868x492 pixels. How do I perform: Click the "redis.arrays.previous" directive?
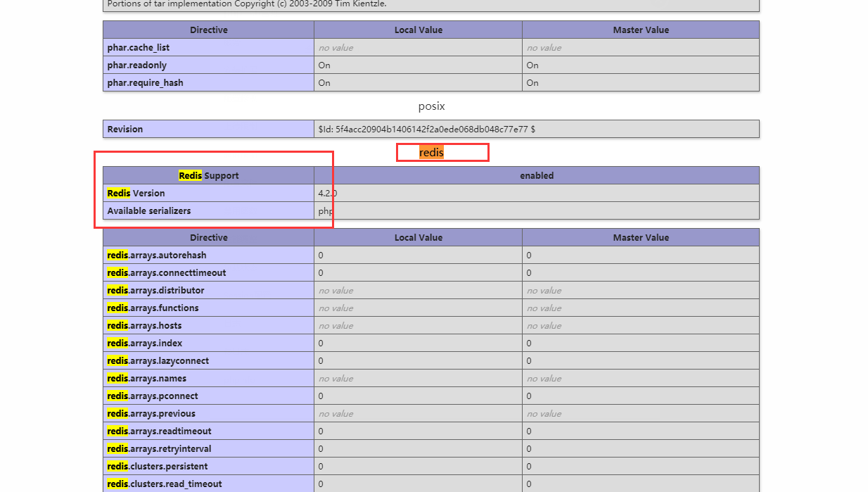pyautogui.click(x=151, y=414)
